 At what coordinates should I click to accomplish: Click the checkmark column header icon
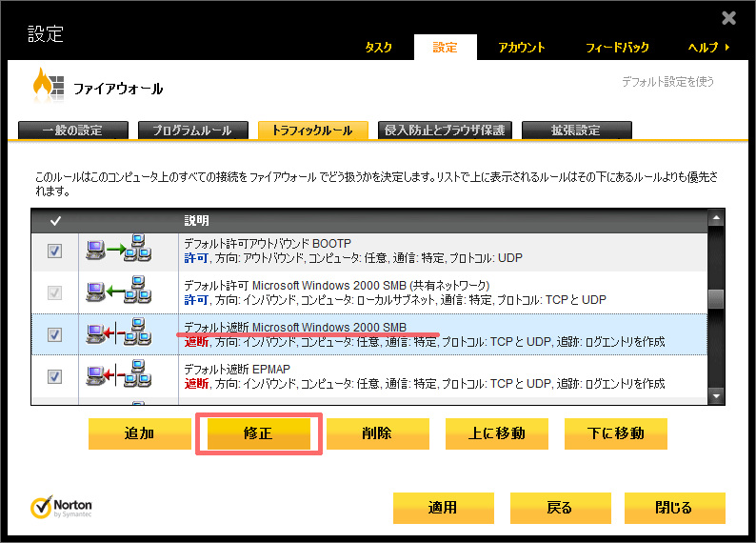click(55, 221)
